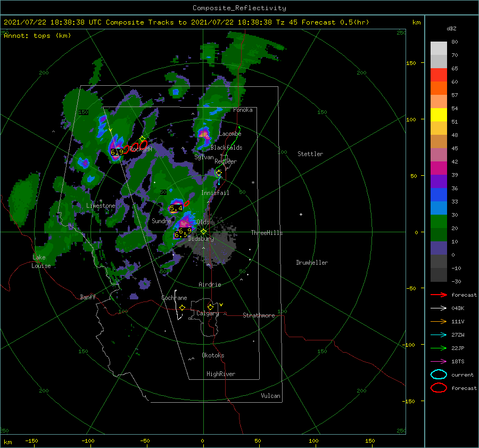479x448 pixels.
Task: Pick the red 65-60 dBZ color band
Action: tap(439, 75)
